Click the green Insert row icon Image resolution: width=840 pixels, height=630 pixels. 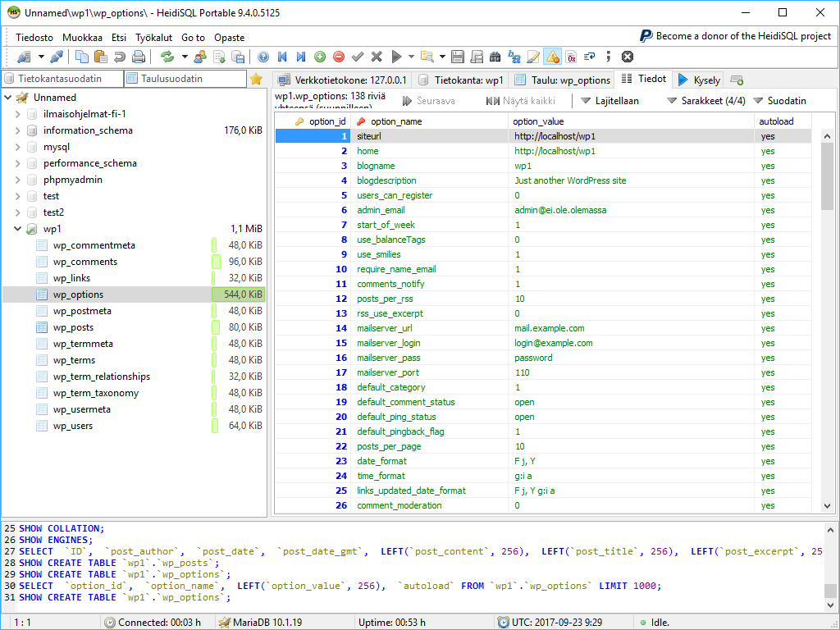pyautogui.click(x=320, y=57)
